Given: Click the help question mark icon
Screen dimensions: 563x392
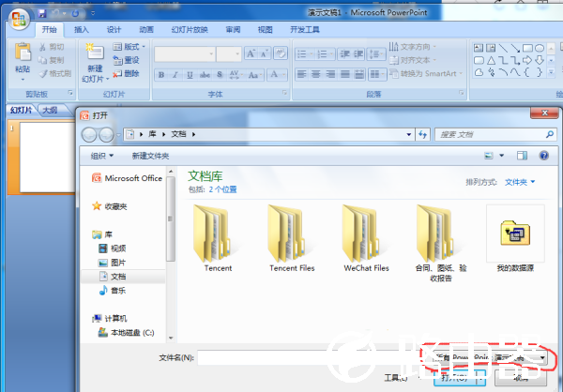Looking at the screenshot, I should point(543,156).
